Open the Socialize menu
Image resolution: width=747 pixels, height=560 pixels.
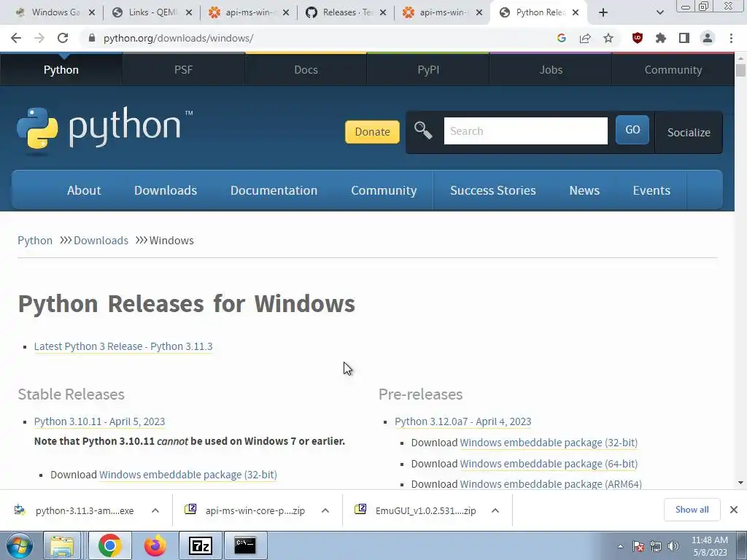tap(689, 133)
